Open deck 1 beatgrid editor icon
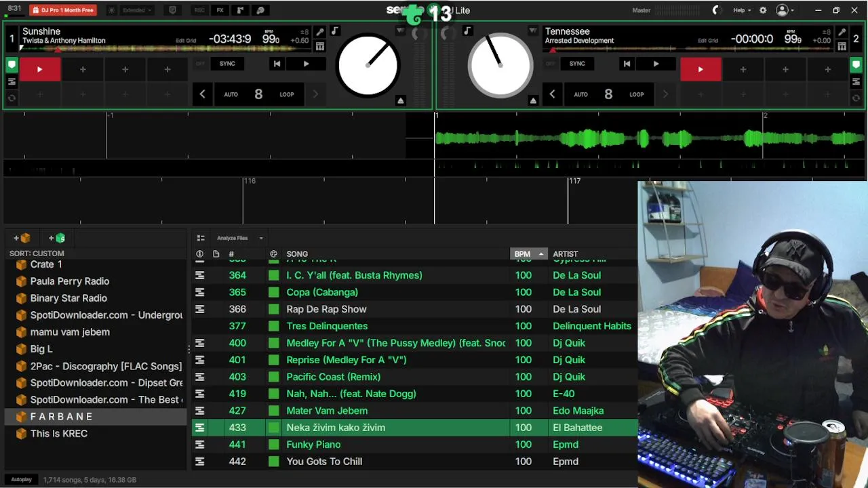Image resolution: width=868 pixels, height=488 pixels. (319, 46)
